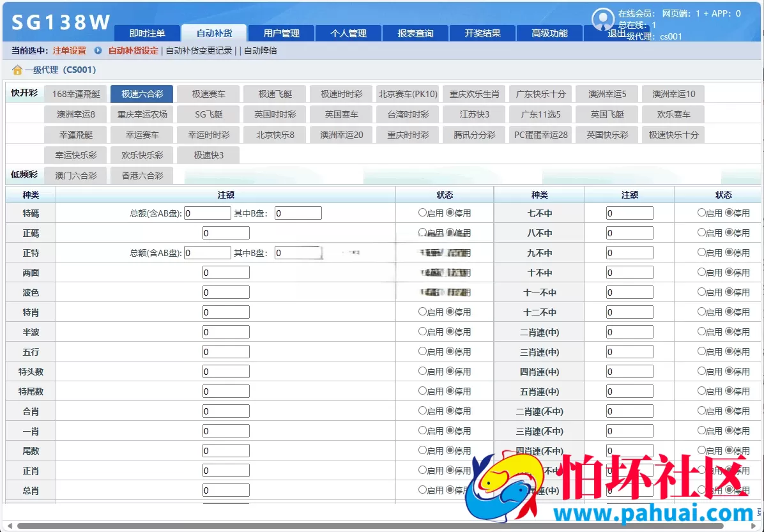This screenshot has width=764, height=532.
Task: Select PC蛋蛋幸运28 lottery
Action: pos(540,135)
